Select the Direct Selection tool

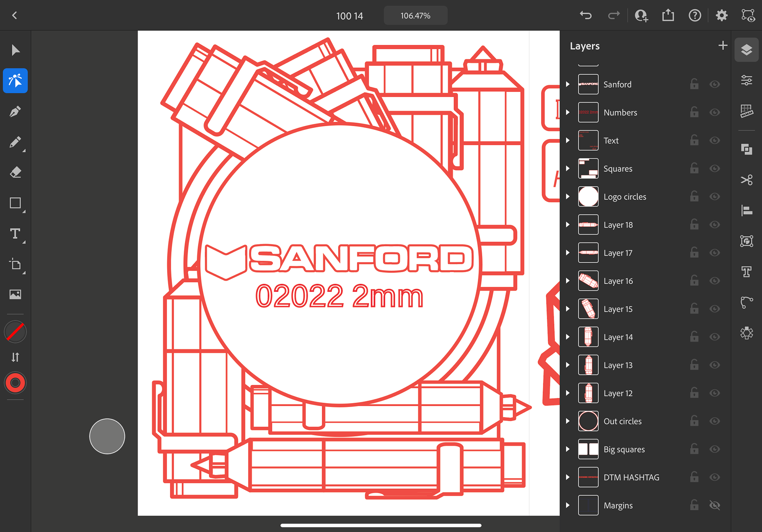(x=15, y=81)
